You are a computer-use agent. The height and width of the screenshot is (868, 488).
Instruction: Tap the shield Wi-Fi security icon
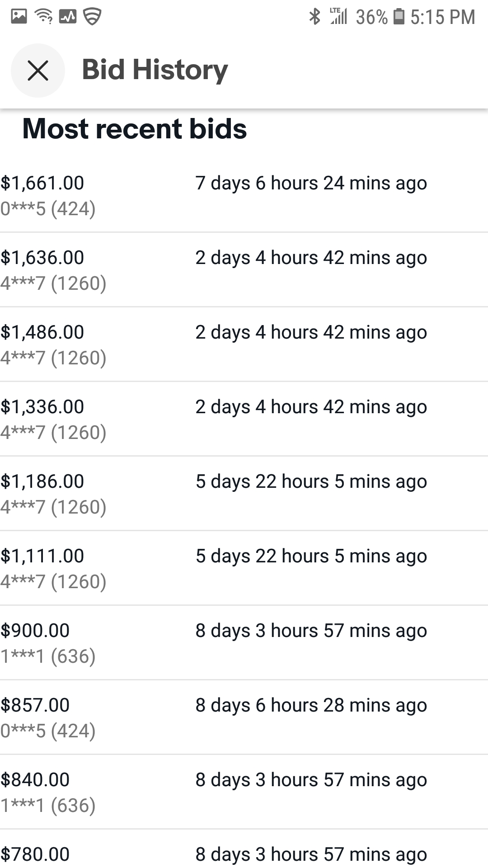(92, 17)
